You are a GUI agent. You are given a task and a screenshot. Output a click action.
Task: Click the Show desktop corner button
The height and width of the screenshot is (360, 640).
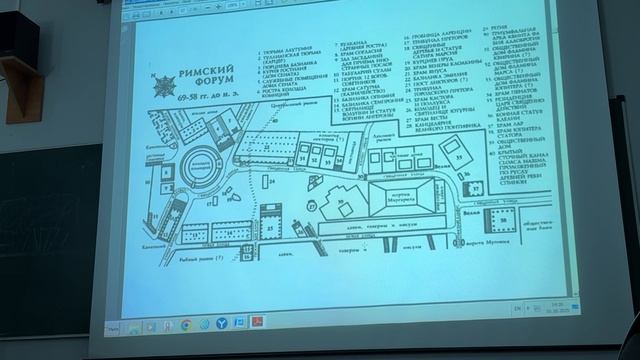576,307
